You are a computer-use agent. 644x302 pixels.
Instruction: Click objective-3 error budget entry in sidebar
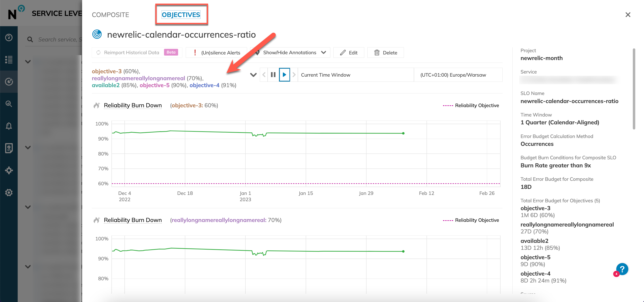point(537,211)
